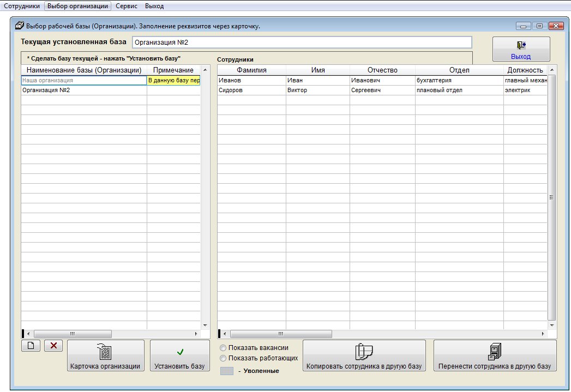Select the Сидоров surname cell
Viewport: 571px width, 392px height.
pos(251,90)
